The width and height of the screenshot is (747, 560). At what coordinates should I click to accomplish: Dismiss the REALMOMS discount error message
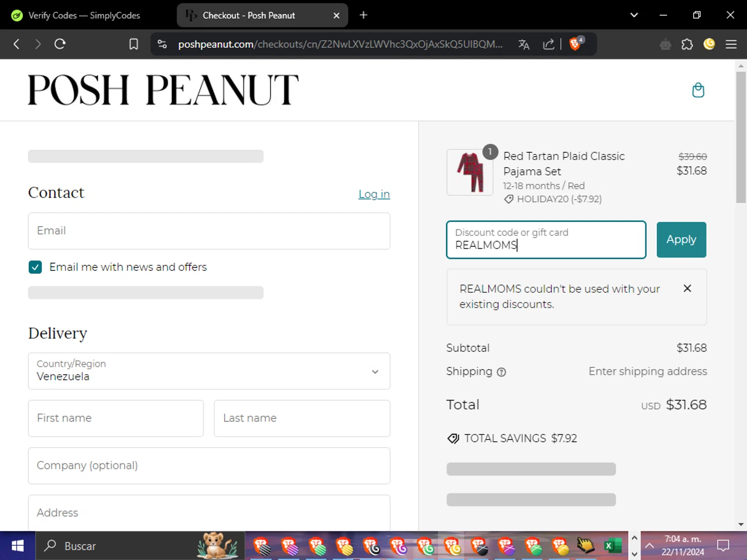click(x=687, y=288)
